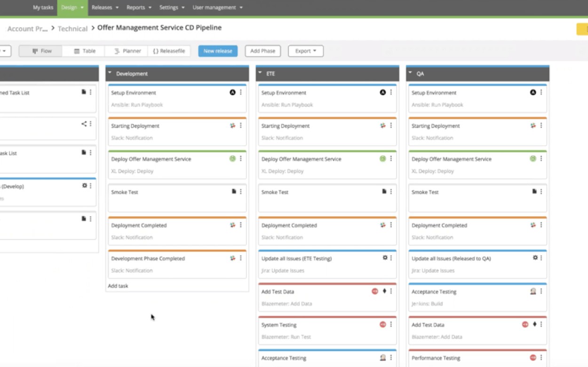Click Jira gear icon on ETE Update all Issues
Viewport: 588px width, 367px height.
tap(385, 258)
